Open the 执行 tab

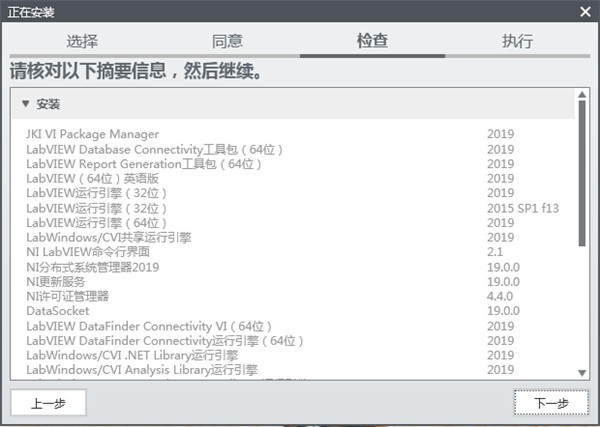tap(517, 41)
